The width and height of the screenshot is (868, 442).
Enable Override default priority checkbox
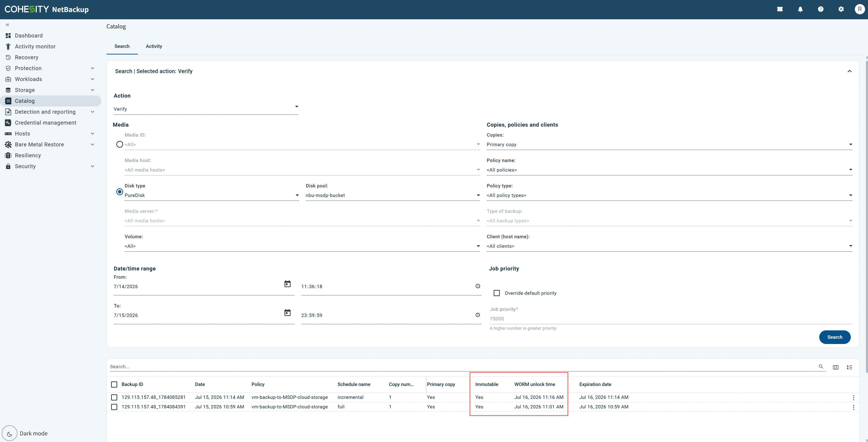[x=497, y=293]
